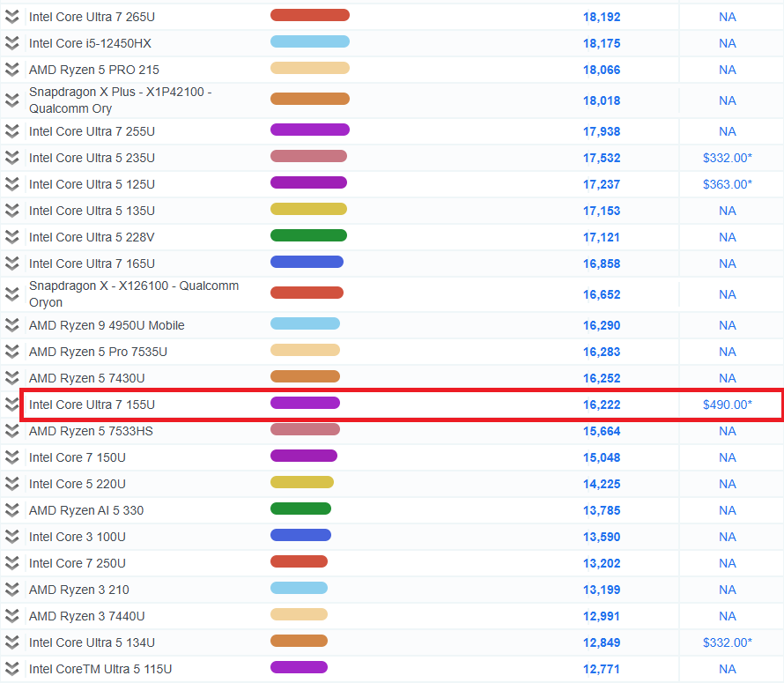Click the 12,771 score value

click(602, 669)
